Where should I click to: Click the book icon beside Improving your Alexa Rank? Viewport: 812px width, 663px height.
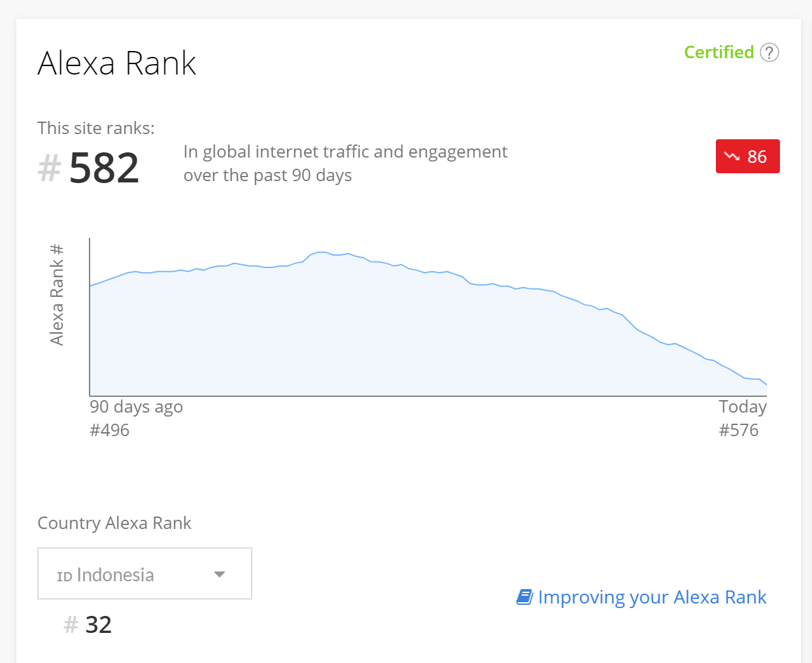(524, 597)
